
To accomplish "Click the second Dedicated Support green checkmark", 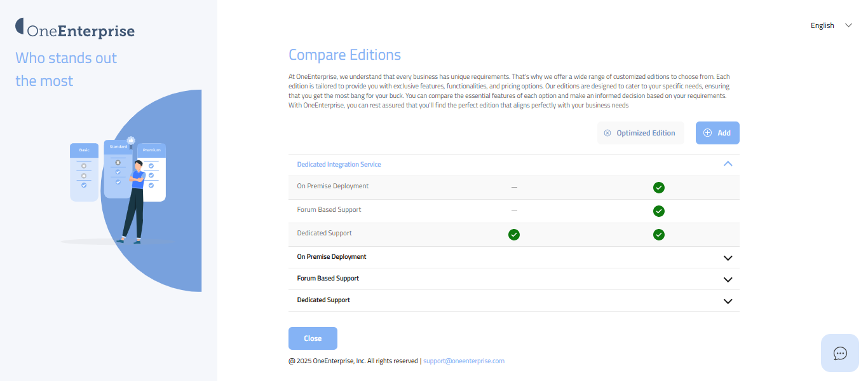I will tap(659, 235).
